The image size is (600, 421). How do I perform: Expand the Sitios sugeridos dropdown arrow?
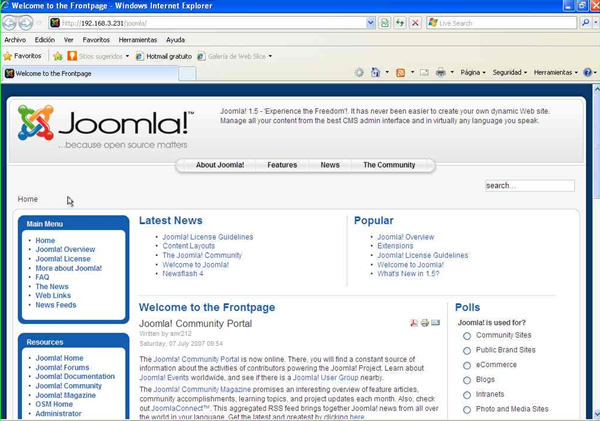tap(127, 56)
